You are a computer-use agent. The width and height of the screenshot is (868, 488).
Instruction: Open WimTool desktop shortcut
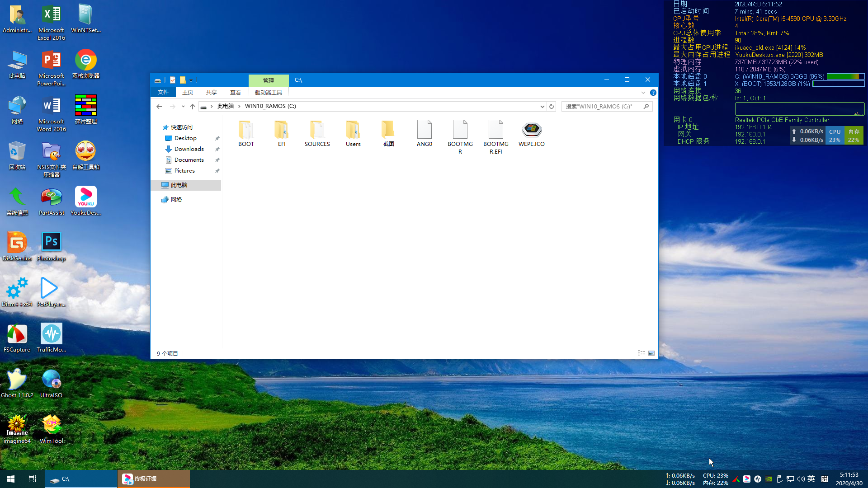(52, 429)
